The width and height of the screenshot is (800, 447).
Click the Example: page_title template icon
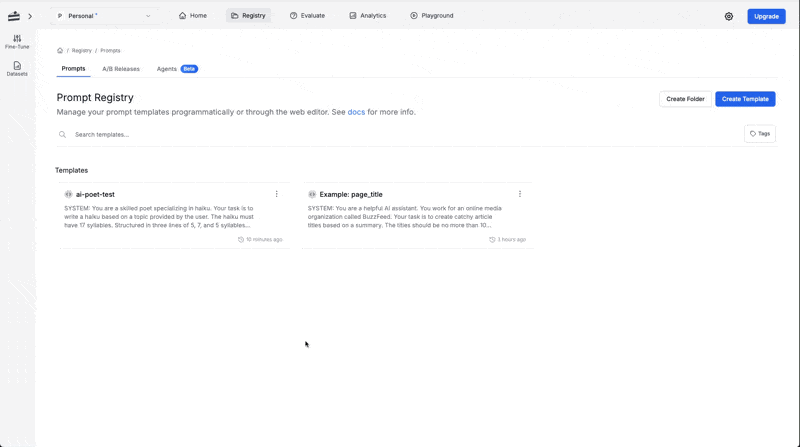point(312,194)
